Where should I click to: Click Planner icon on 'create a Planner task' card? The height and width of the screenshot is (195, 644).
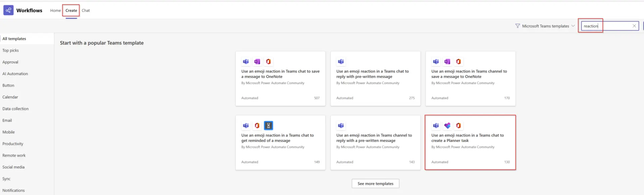click(447, 125)
